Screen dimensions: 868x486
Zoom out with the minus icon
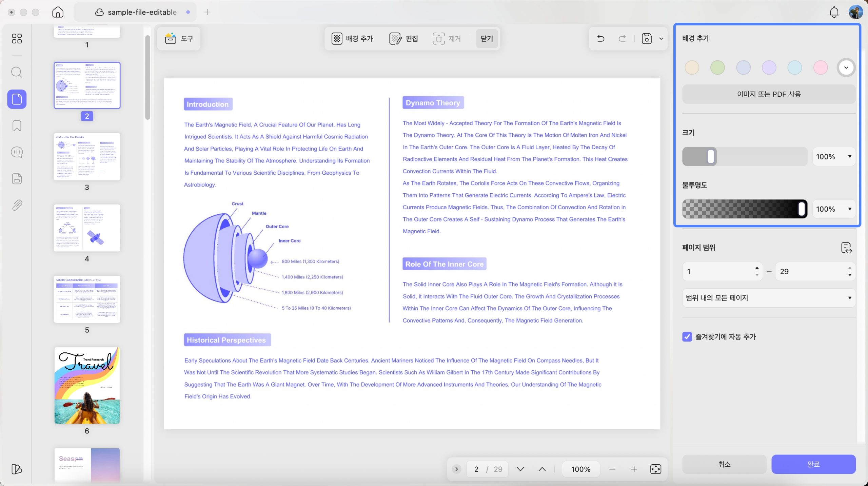(612, 469)
